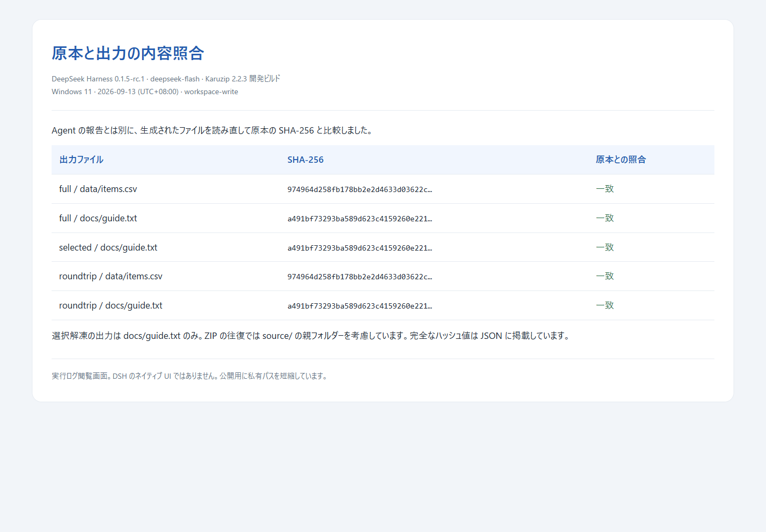
Task: Click 一致 in the full / data/items.csv row
Action: tap(605, 189)
